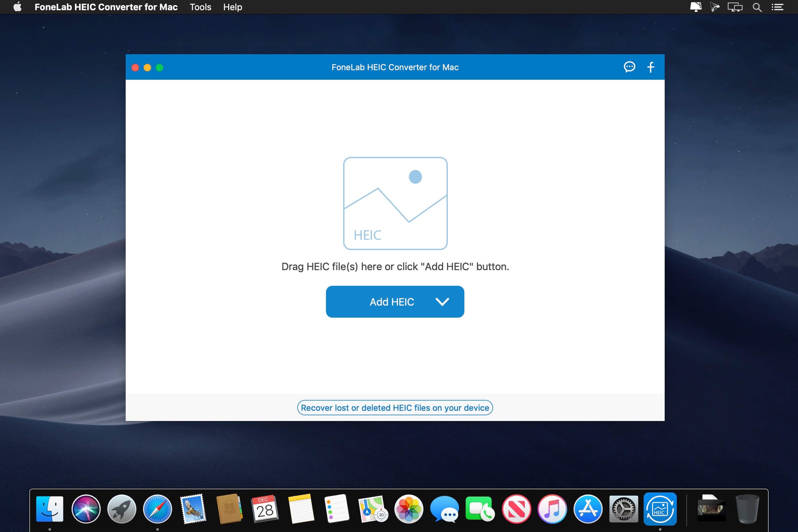Open Safari from the Dock
798x532 pixels.
click(158, 509)
